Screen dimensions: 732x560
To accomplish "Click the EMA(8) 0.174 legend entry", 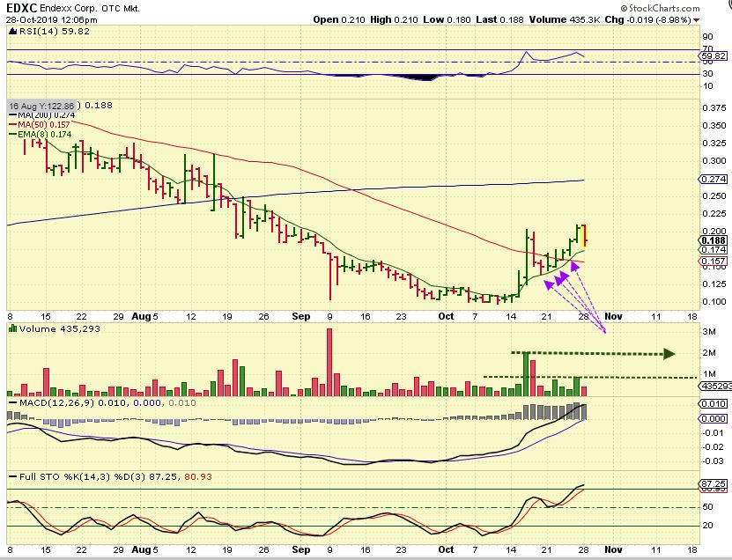I will (41, 135).
